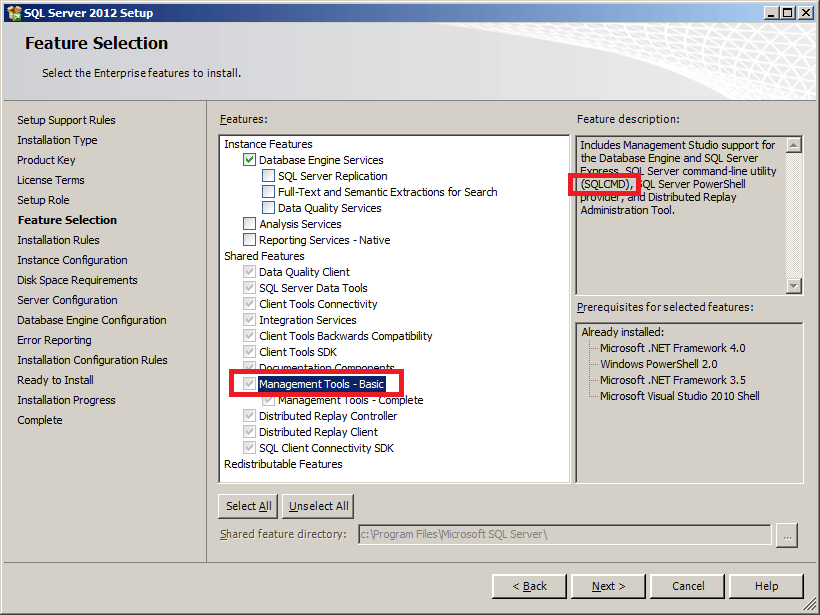Select Error Reporting step
The width and height of the screenshot is (820, 615).
click(x=54, y=340)
